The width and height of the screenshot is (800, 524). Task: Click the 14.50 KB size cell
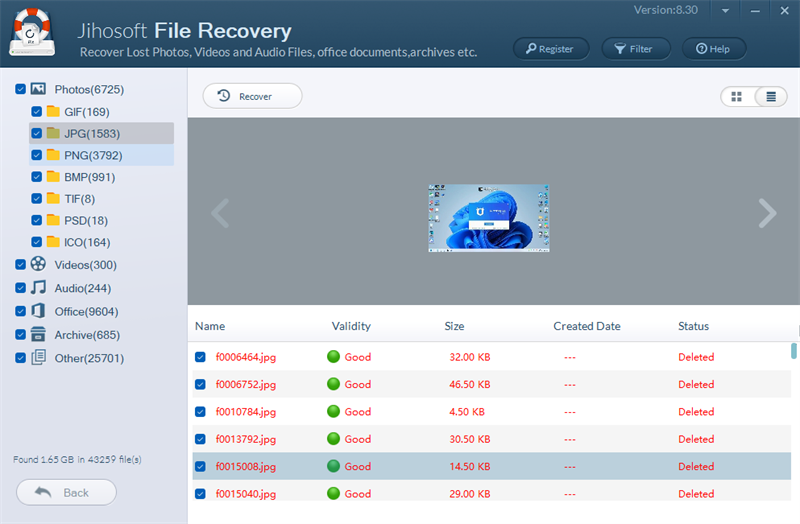click(x=469, y=466)
